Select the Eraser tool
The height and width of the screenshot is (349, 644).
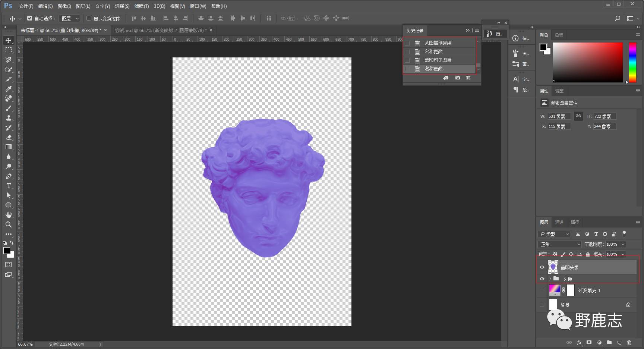9,137
